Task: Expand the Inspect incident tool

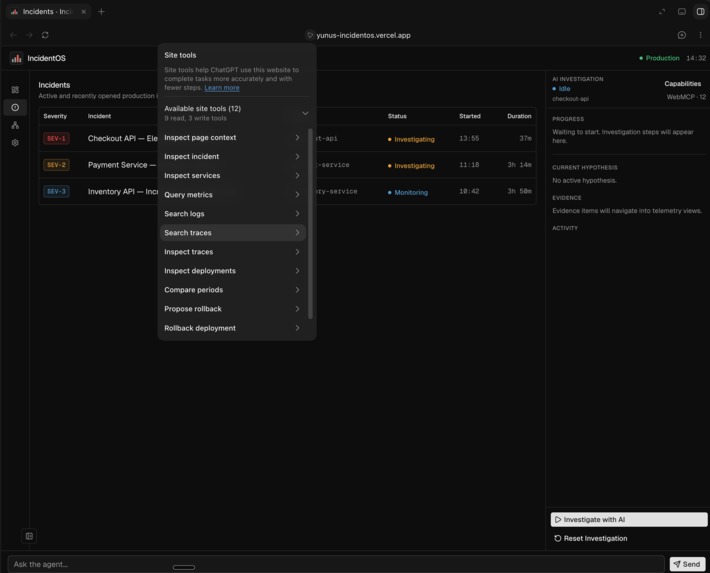Action: (233, 157)
